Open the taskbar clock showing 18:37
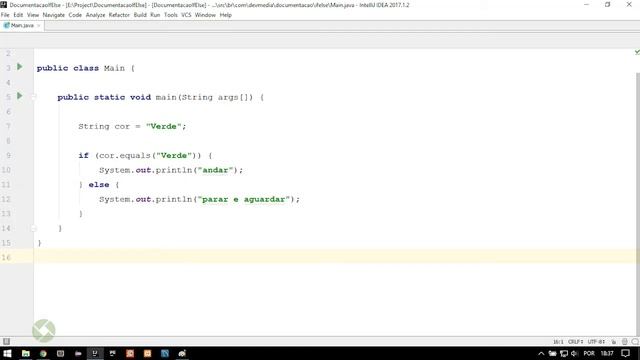The width and height of the screenshot is (640, 360). [x=607, y=353]
